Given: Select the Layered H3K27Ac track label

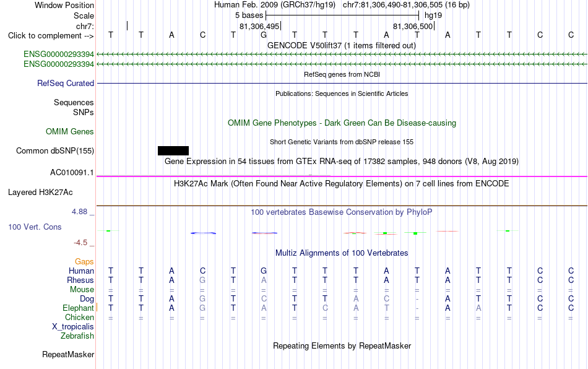Looking at the screenshot, I should 40,193.
